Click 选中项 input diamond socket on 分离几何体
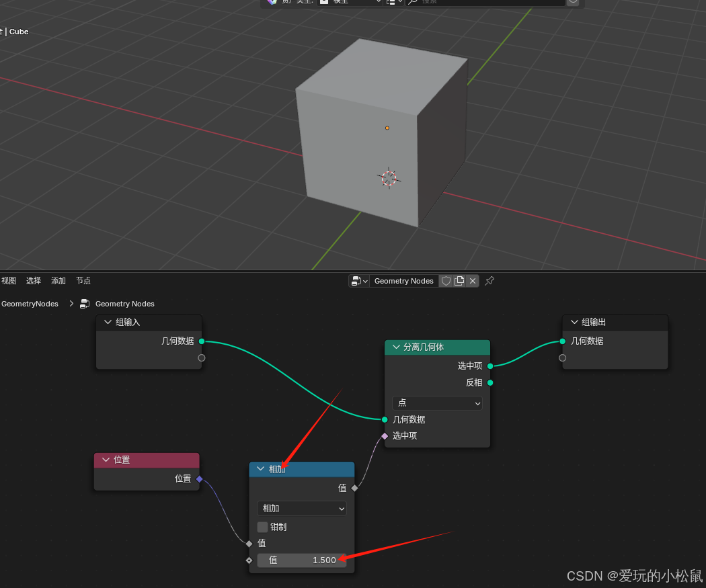Screen dimensions: 706x588 385,435
